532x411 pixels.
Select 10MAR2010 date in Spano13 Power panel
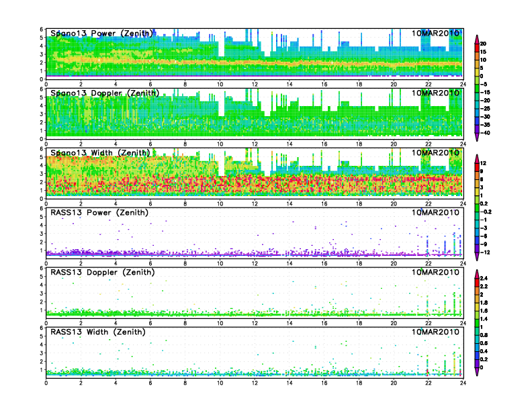pos(435,33)
